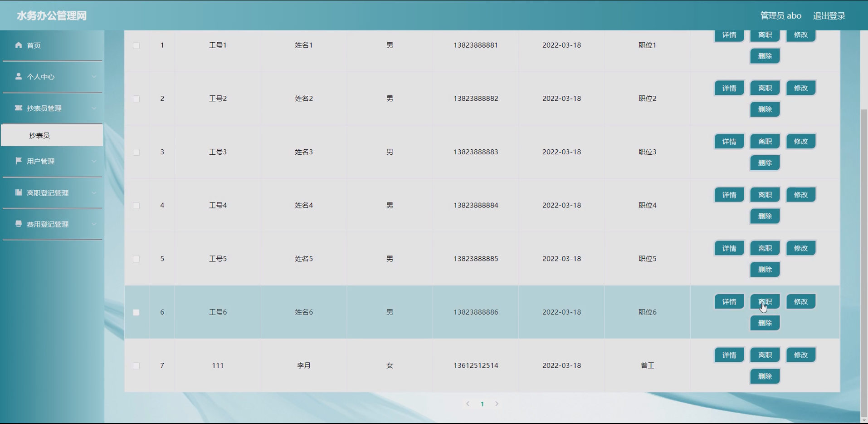Image resolution: width=868 pixels, height=424 pixels.
Task: Click the 管理员 abo account label
Action: coord(780,16)
